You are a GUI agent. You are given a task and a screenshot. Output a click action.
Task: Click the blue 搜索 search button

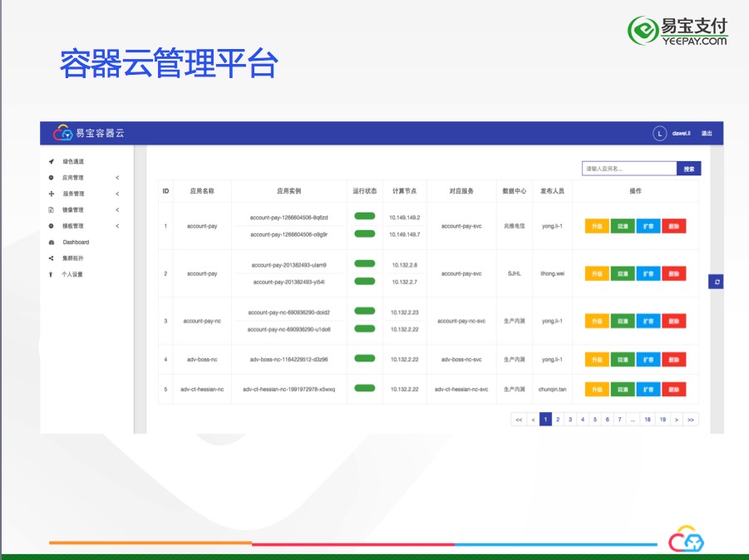(x=689, y=169)
